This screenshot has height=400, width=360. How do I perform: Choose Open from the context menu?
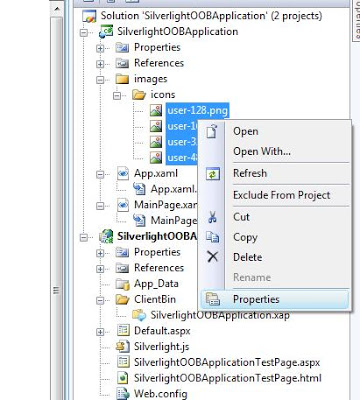246,131
